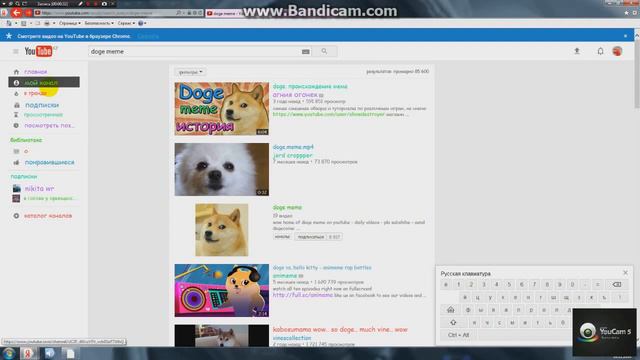Click the Shift arrow key on virtual keyboard
Image resolution: width=640 pixels, height=360 pixels.
pyautogui.click(x=453, y=322)
